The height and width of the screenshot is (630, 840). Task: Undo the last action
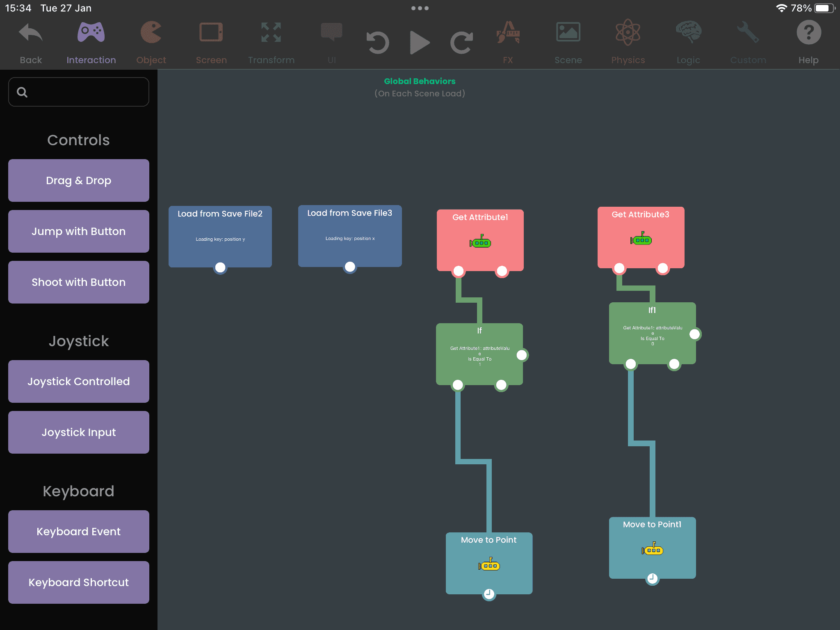(377, 43)
